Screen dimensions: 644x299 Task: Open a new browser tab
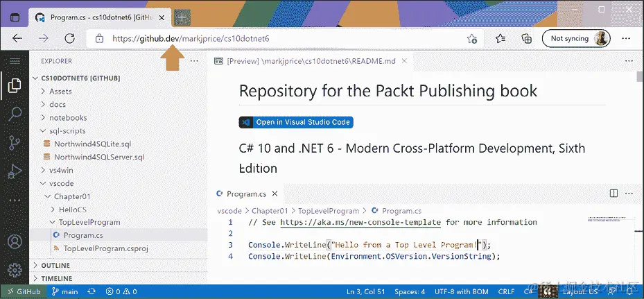coord(182,17)
